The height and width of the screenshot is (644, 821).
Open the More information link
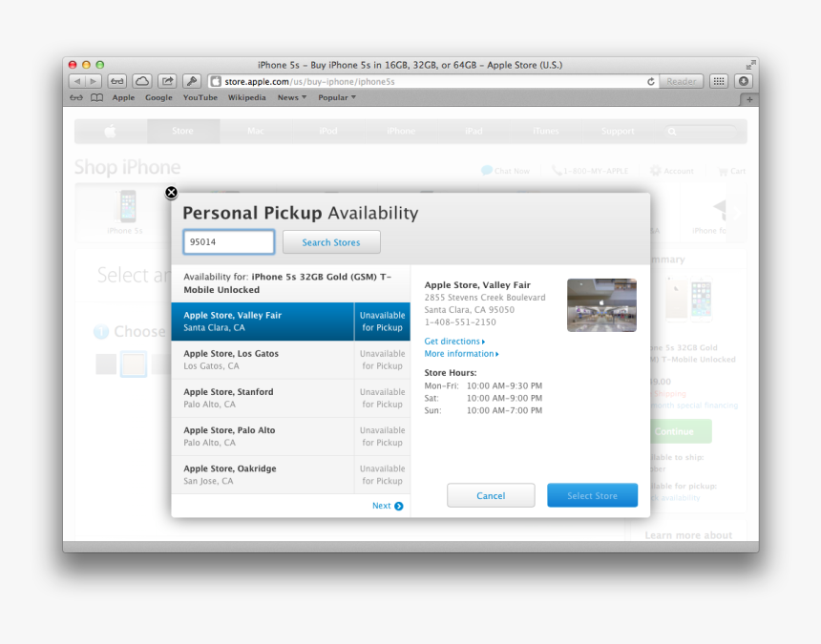pos(461,354)
